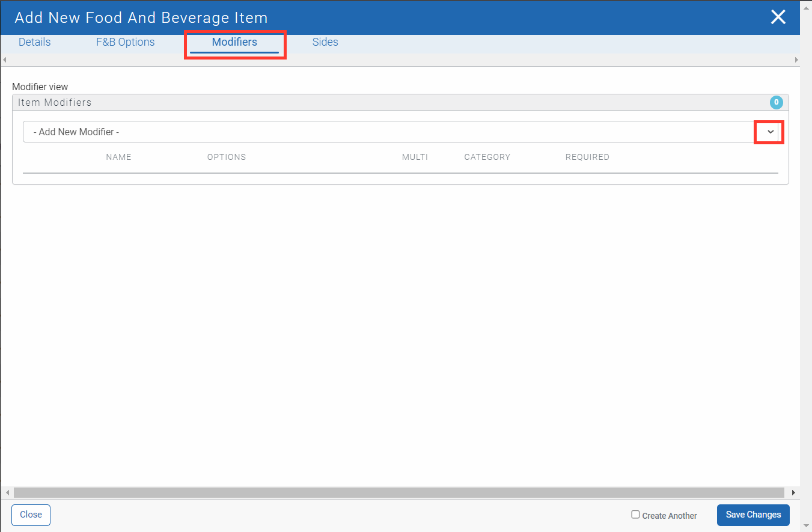812x532 pixels.
Task: Click the Item Modifiers count badge
Action: 776,102
